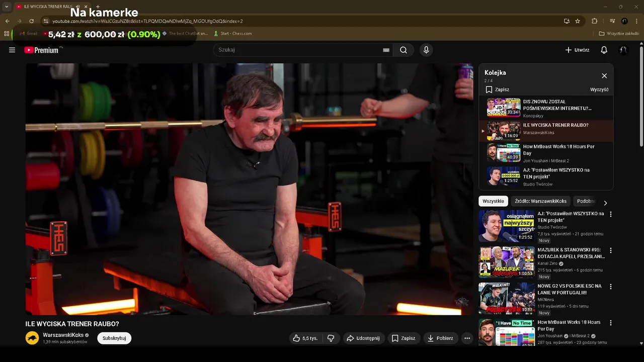Subscribe to WarszawskiKoks via Subskrybuj
The width and height of the screenshot is (644, 362).
(114, 338)
